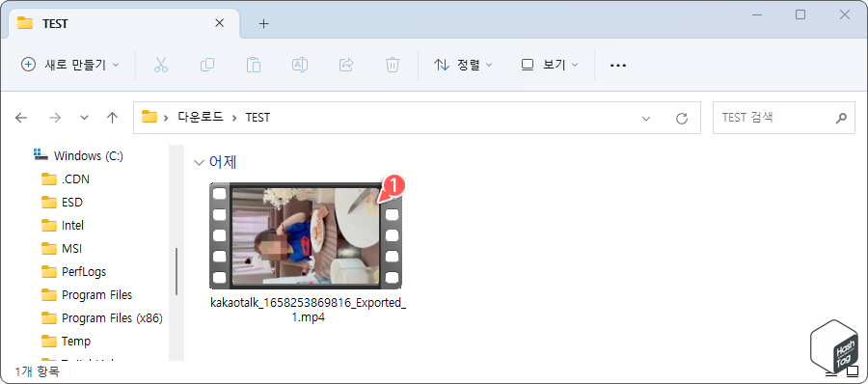Close the TEST tab

(220, 23)
